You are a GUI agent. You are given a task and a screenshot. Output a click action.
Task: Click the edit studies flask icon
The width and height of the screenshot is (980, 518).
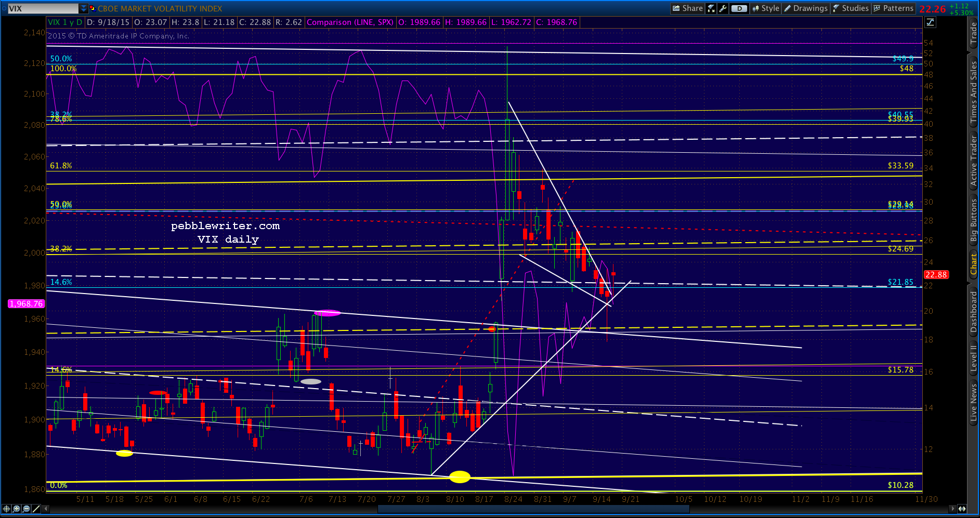(x=711, y=8)
